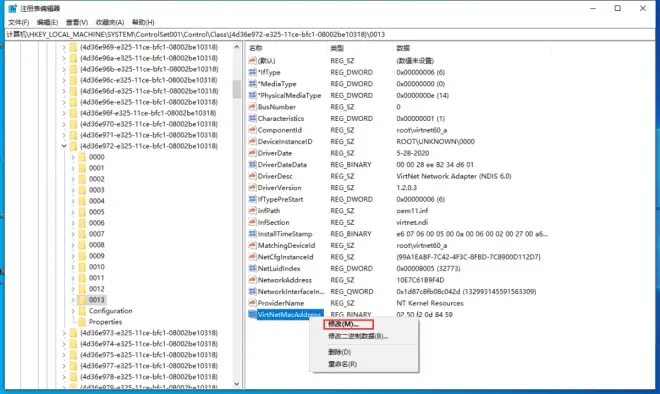The width and height of the screenshot is (660, 394).
Task: Click the registry path address bar
Action: [x=330, y=35]
